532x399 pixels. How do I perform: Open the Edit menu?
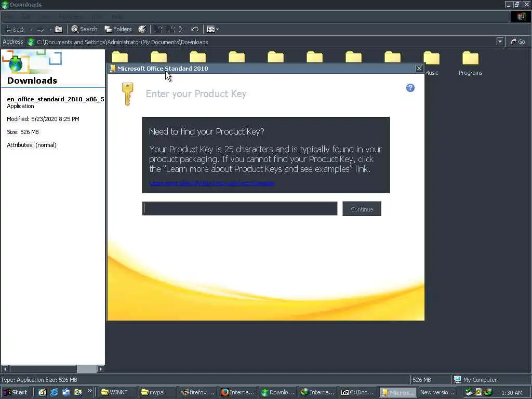25,17
